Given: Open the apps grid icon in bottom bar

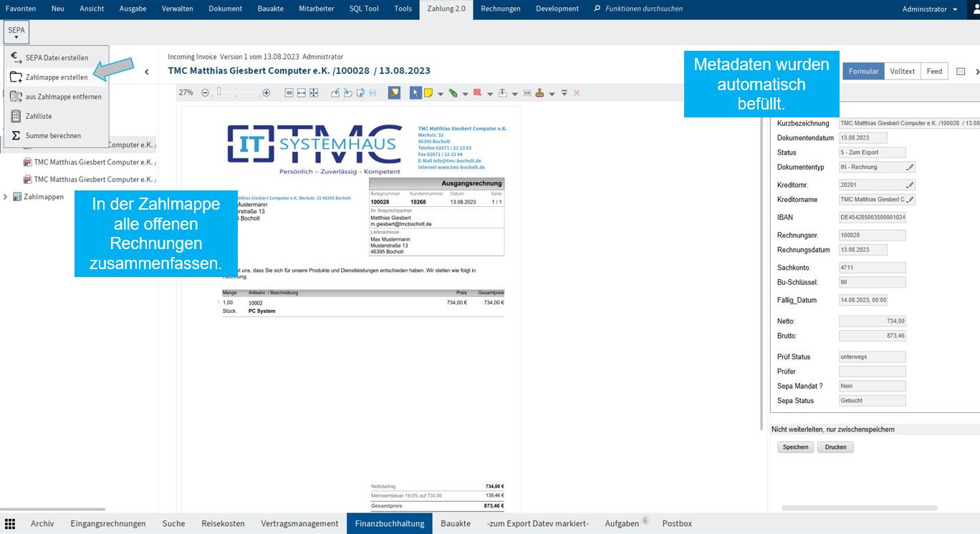Looking at the screenshot, I should (10, 523).
